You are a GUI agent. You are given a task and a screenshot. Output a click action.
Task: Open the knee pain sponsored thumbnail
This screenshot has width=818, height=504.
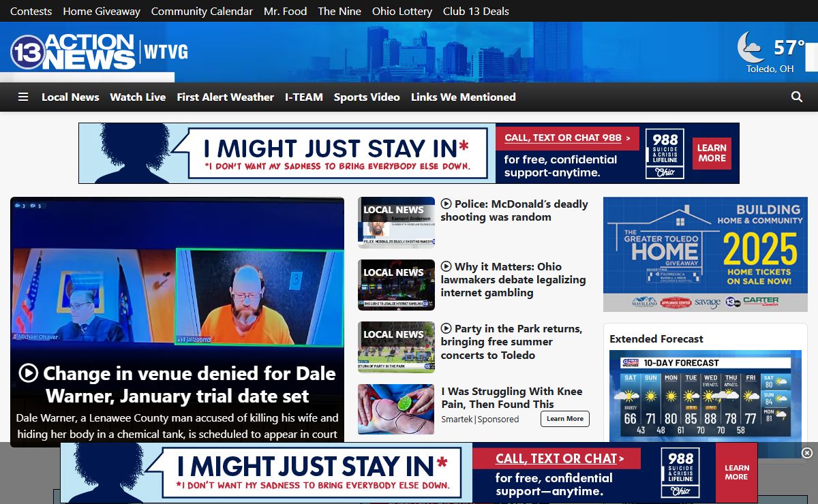[x=396, y=409]
